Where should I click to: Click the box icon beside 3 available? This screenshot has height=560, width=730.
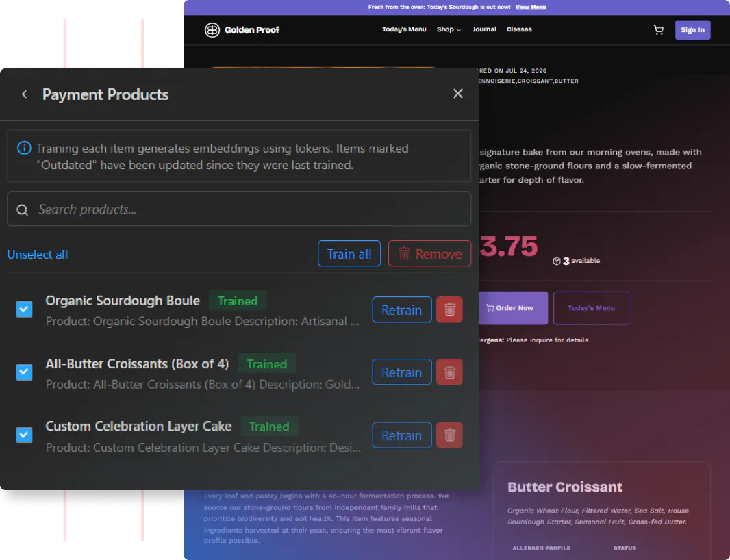556,261
